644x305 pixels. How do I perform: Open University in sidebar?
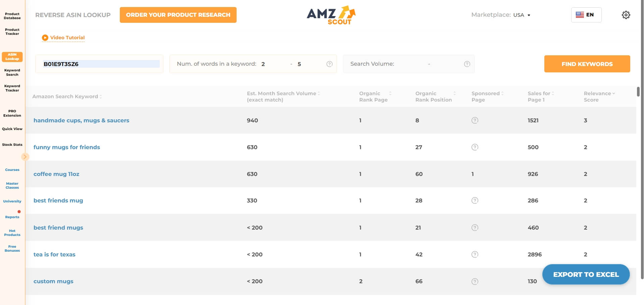[12, 201]
